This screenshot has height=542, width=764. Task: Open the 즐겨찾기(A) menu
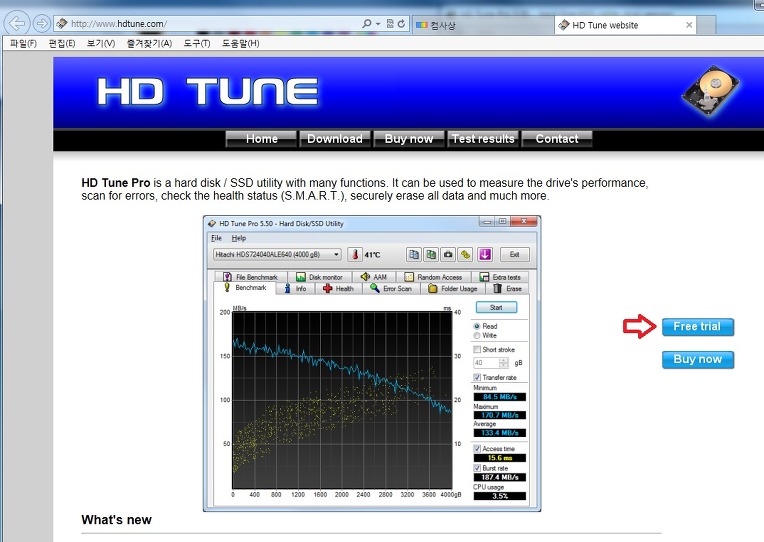click(x=149, y=43)
